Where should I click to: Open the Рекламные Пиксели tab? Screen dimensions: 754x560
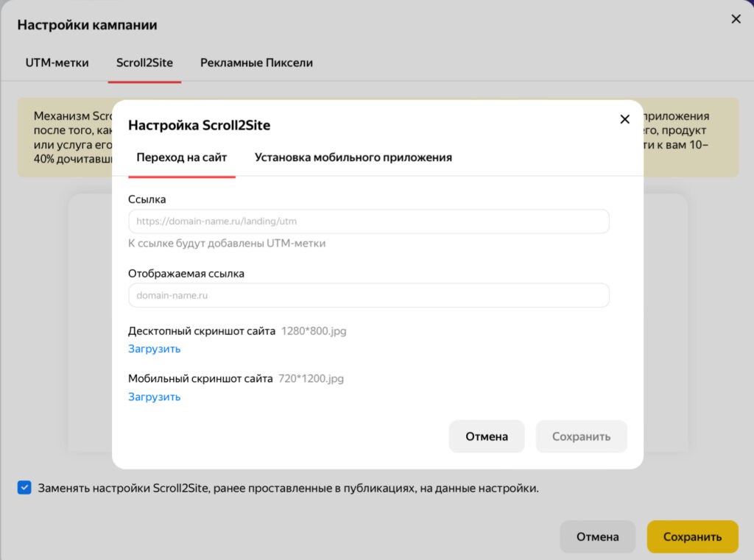256,63
